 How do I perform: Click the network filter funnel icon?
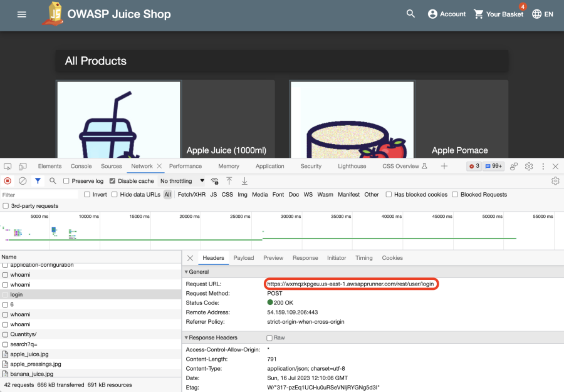[x=38, y=181]
